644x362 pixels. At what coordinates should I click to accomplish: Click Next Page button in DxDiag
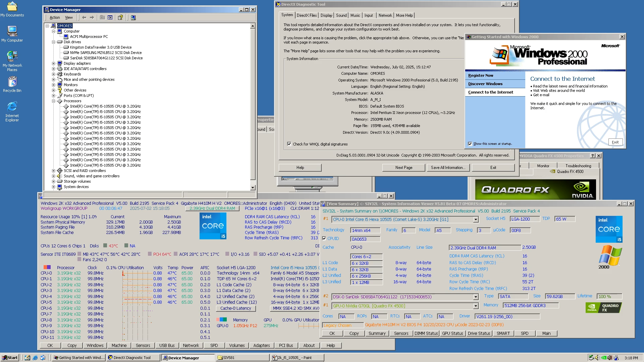coord(404,168)
